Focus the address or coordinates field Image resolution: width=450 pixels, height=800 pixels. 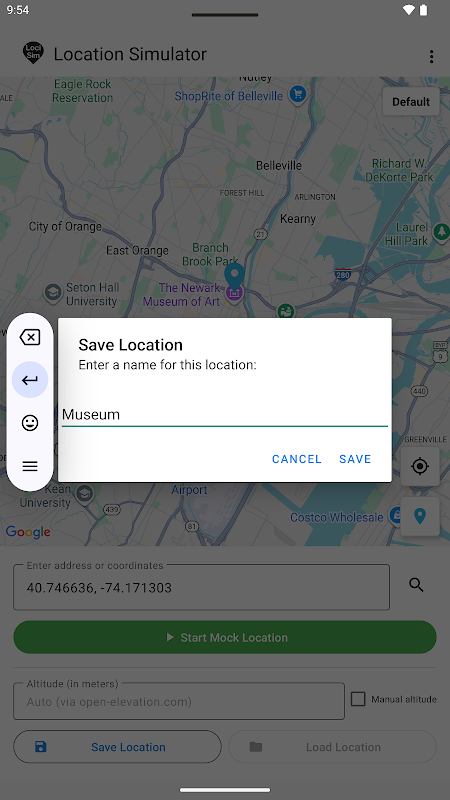coord(202,587)
